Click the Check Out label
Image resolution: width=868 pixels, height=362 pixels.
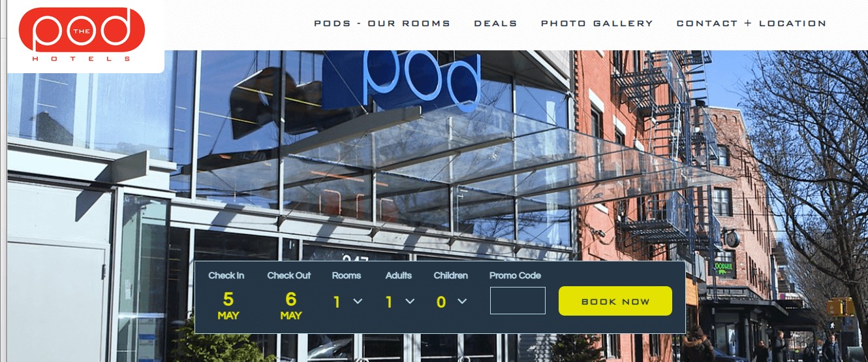(x=289, y=276)
